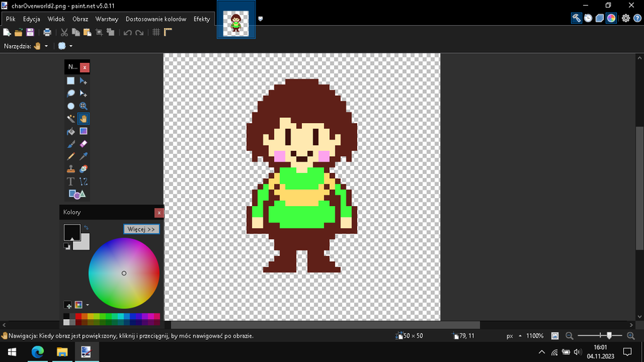
Task: Click the Więcej >> button
Action: point(141,229)
